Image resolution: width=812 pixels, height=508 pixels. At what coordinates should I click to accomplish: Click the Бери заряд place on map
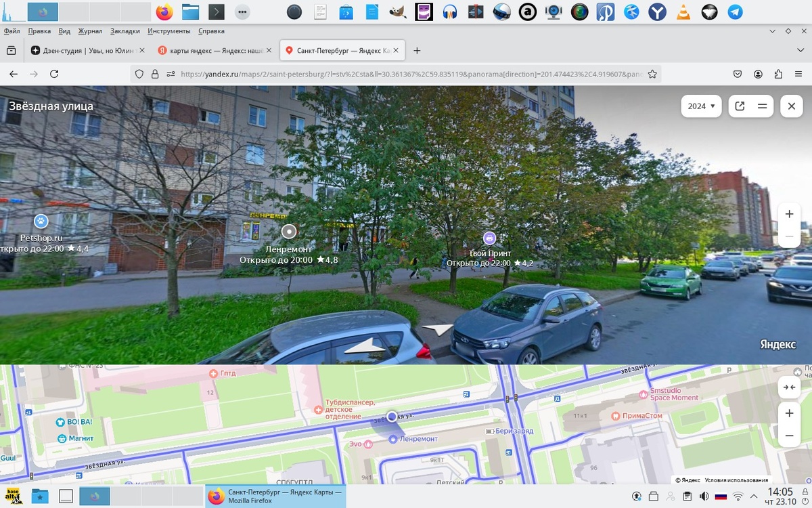(510, 431)
